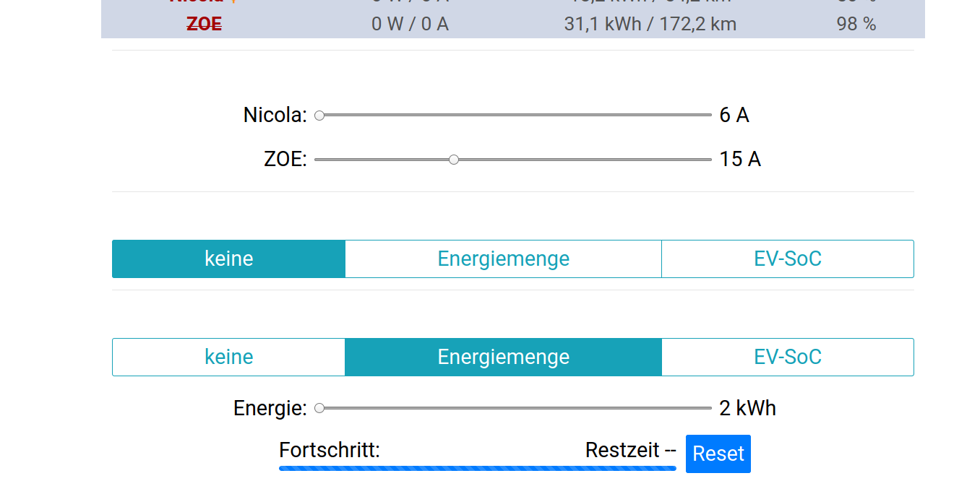Click "Energiemenge" in the lower selector
The width and height of the screenshot is (980, 481).
[503, 357]
